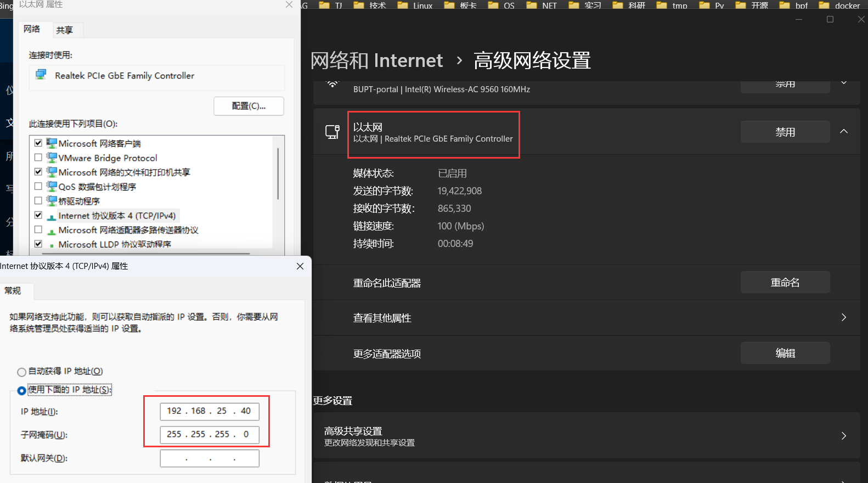Viewport: 868px width, 483px height.
Task: Open 查看其他属性 chevron row
Action: click(x=844, y=318)
